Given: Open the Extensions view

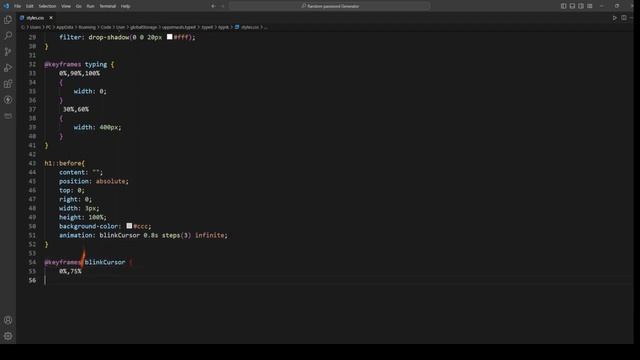Looking at the screenshot, I should tap(8, 84).
